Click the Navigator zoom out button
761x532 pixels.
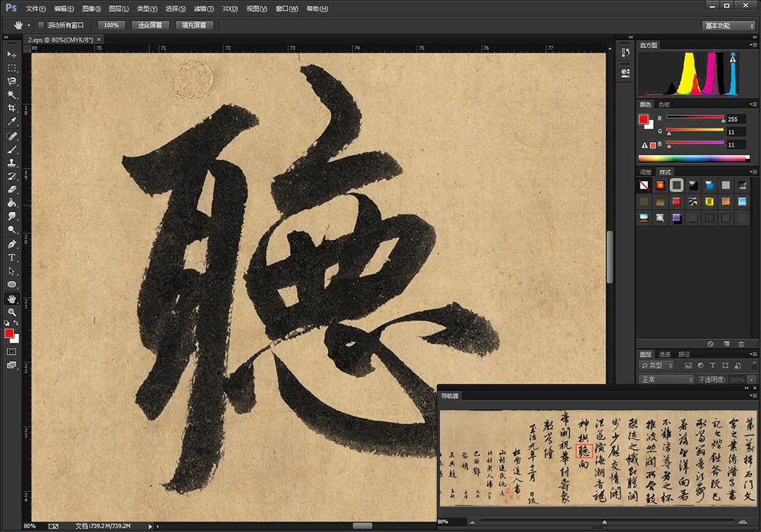[x=472, y=522]
